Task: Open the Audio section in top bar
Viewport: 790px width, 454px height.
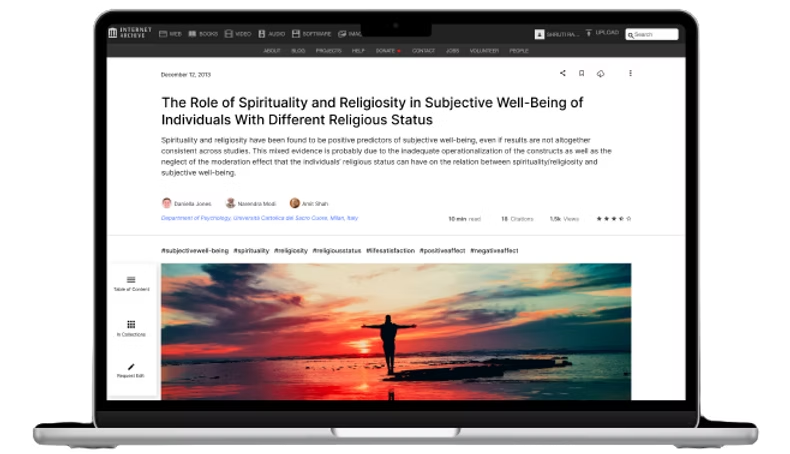Action: (272, 34)
